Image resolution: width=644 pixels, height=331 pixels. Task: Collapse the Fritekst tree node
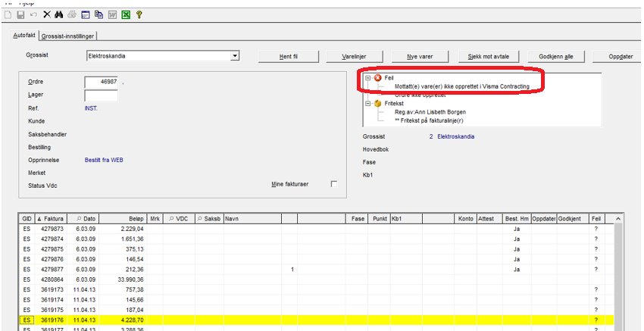tap(368, 104)
